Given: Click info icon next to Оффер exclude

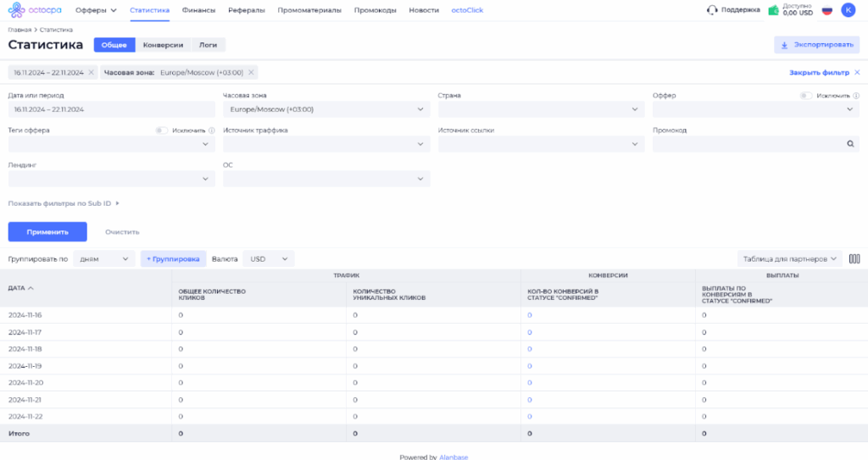Looking at the screenshot, I should click(856, 96).
